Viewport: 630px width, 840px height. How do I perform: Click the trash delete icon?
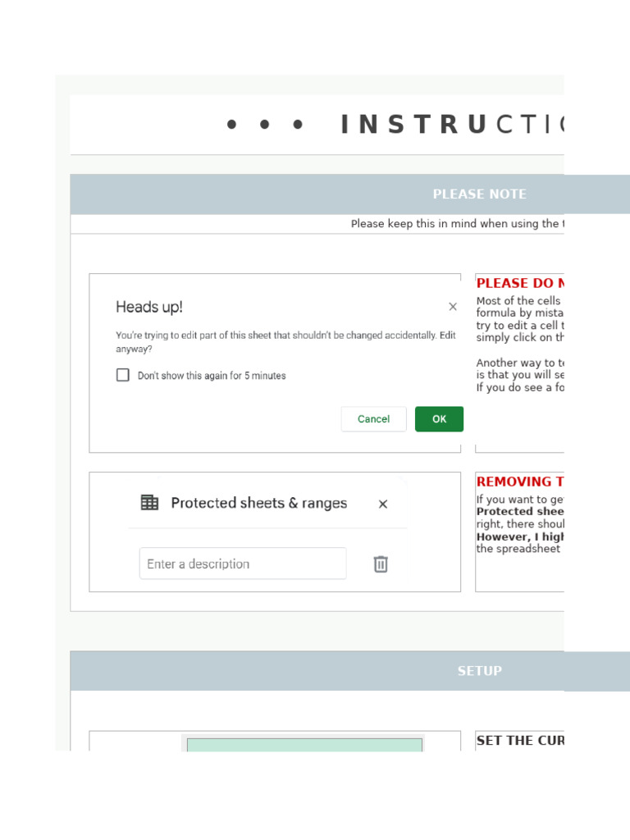381,564
